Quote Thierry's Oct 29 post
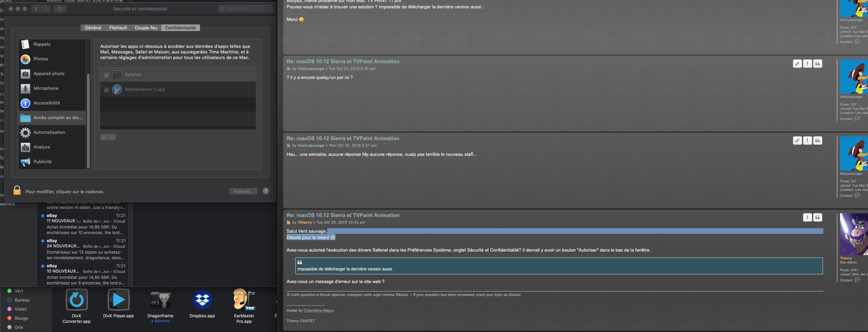Screen dimensions: 868x332 (818, 217)
